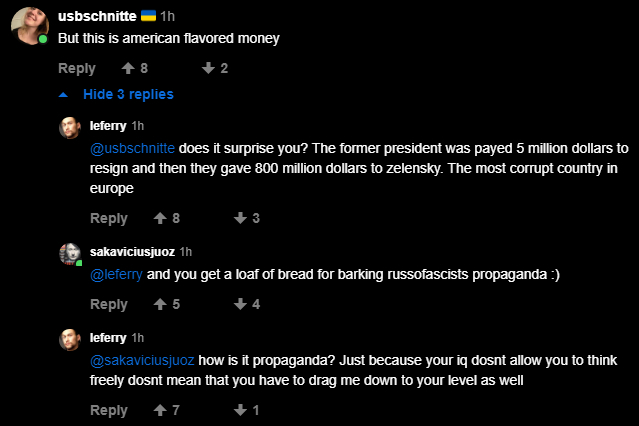Upvote usbschnitte's american flavored money comment

click(128, 68)
